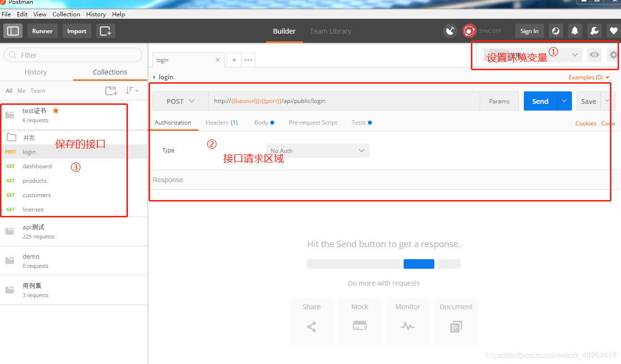Click the Monitor icon card
The image size is (621, 364).
point(408,321)
